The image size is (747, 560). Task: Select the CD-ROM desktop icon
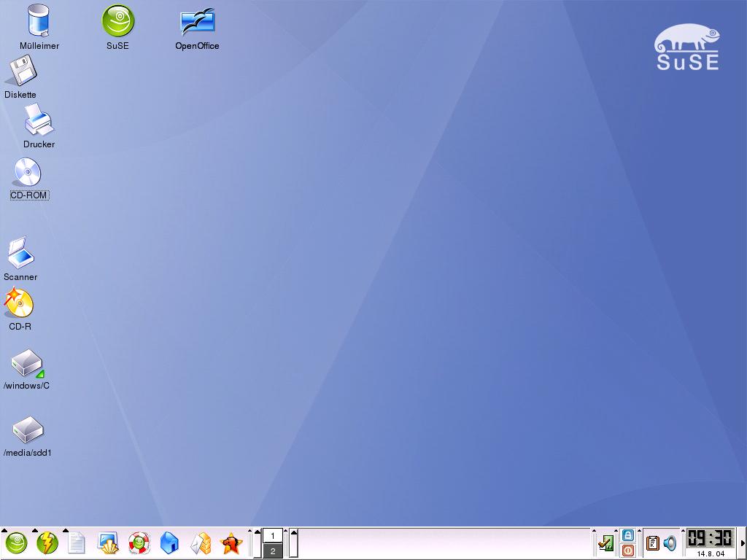point(28,174)
